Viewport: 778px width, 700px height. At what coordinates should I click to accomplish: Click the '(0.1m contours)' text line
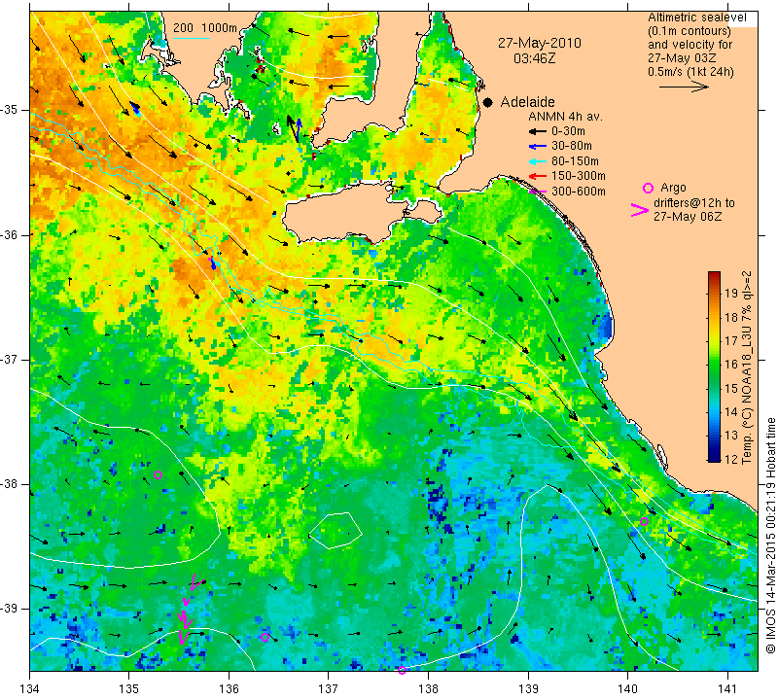click(690, 31)
